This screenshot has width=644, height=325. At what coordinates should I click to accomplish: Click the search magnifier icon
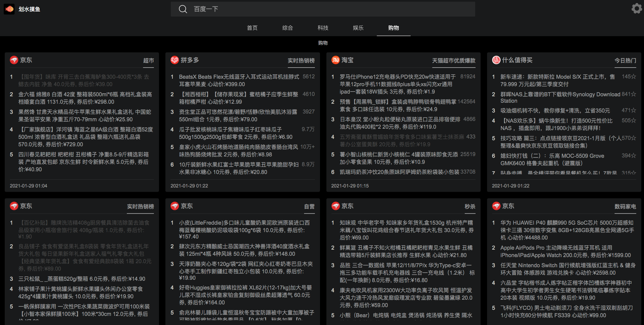[183, 9]
